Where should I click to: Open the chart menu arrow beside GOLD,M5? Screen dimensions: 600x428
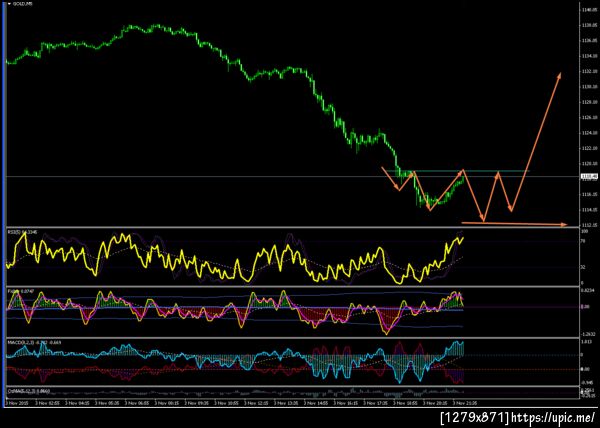pyautogui.click(x=9, y=4)
